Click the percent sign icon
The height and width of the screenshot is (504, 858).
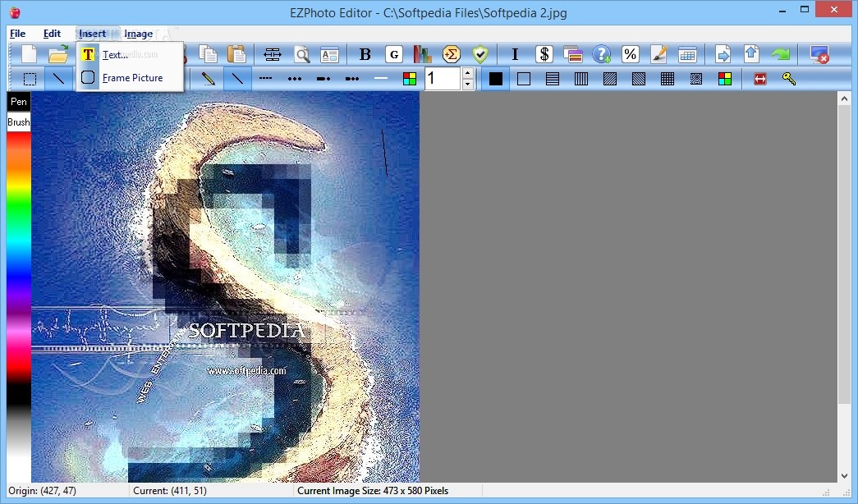point(631,54)
